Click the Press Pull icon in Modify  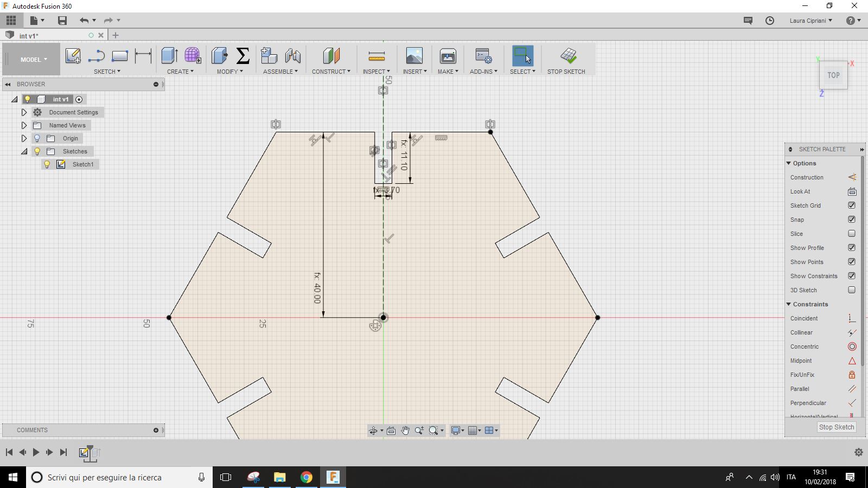click(219, 55)
